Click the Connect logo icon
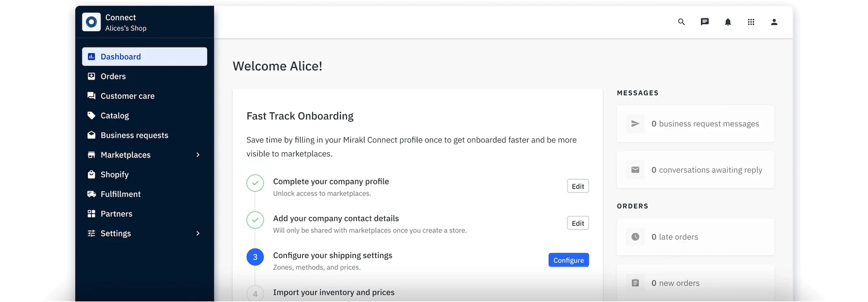This screenshot has height=302, width=868. 91,22
